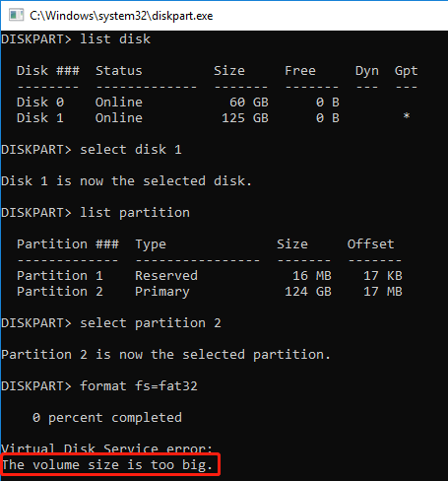Click the 124 GB size value

tap(308, 292)
